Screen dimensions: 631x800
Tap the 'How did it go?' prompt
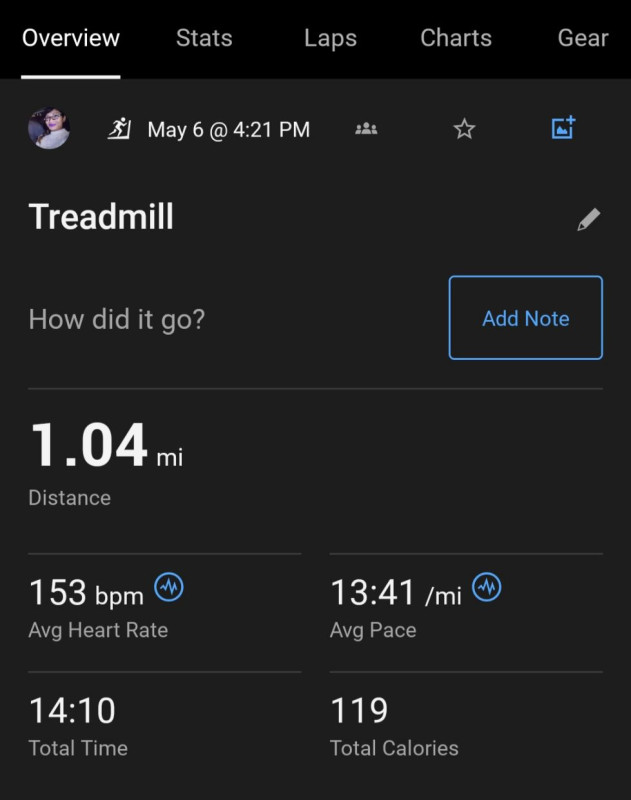[117, 319]
